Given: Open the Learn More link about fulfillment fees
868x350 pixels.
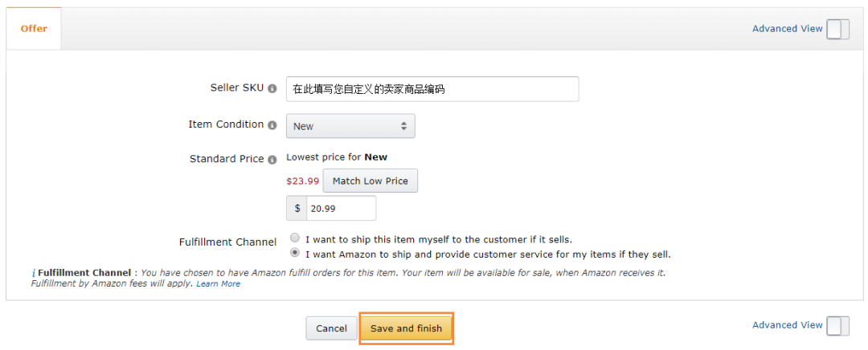Looking at the screenshot, I should (219, 284).
